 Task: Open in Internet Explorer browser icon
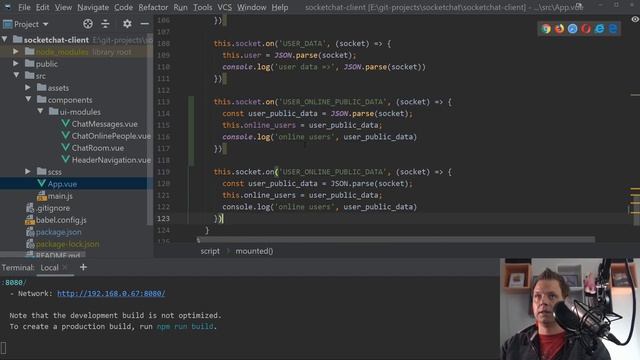coord(600,29)
